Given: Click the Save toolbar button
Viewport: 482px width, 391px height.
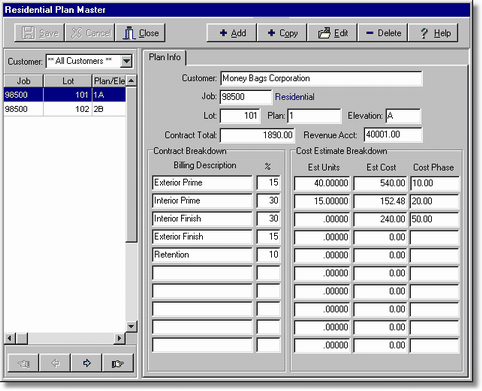Looking at the screenshot, I should (x=39, y=33).
